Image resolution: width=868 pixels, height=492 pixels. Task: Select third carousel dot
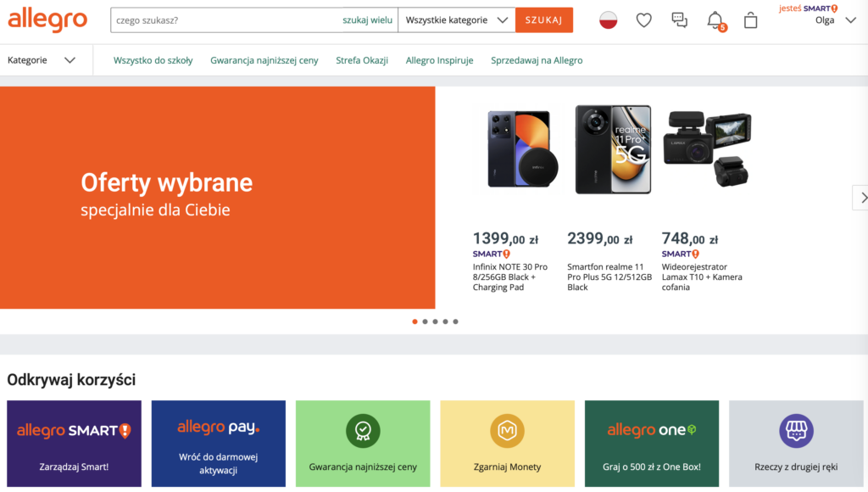point(435,321)
